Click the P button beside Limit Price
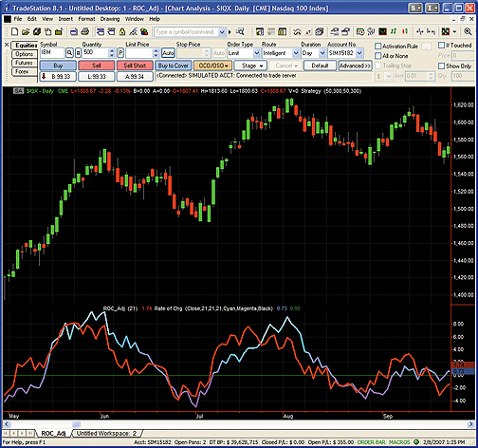The height and width of the screenshot is (448, 478). click(120, 53)
